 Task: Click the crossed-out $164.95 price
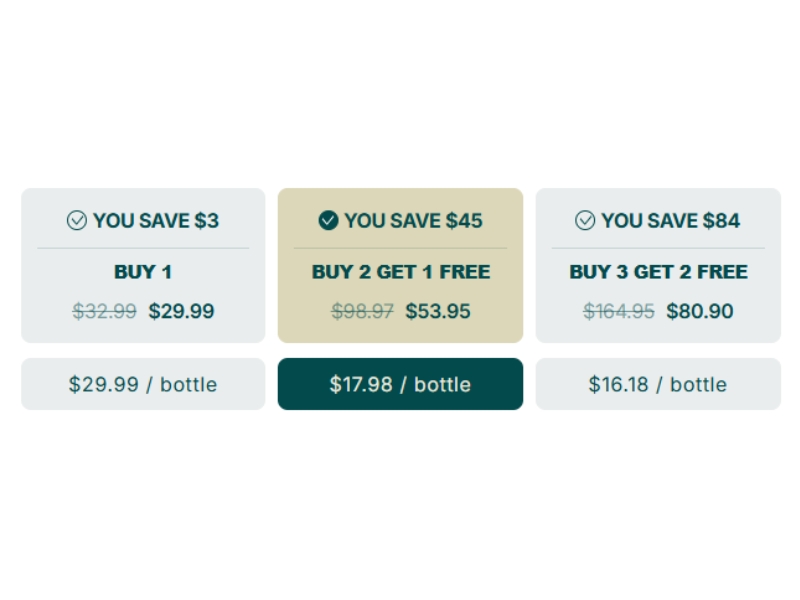(x=619, y=311)
